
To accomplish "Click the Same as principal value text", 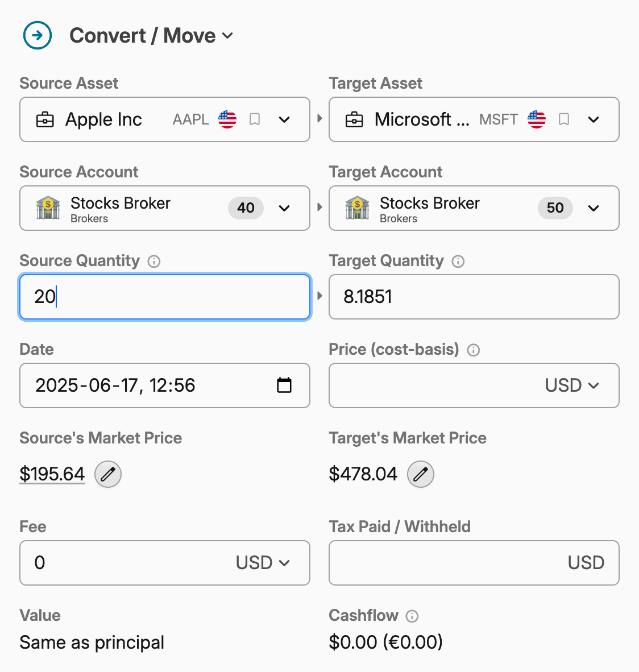I will click(92, 642).
